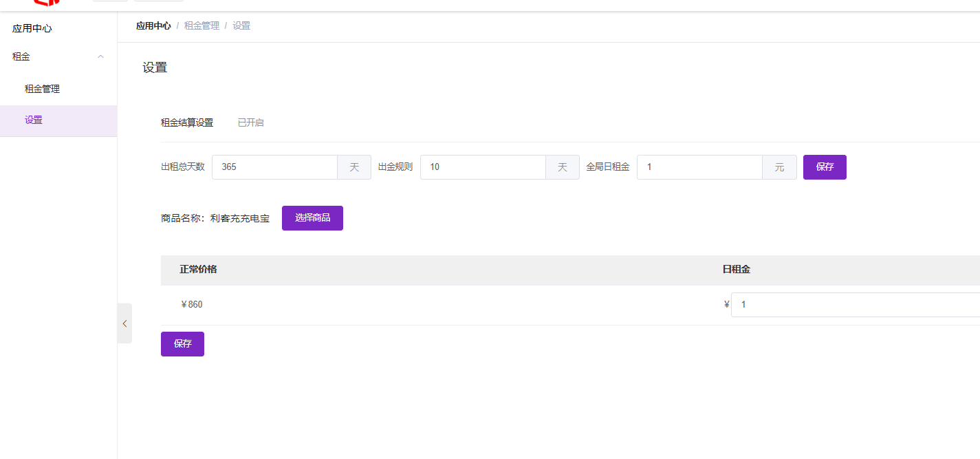
Task: Click the 选择商品 button
Action: (x=312, y=218)
